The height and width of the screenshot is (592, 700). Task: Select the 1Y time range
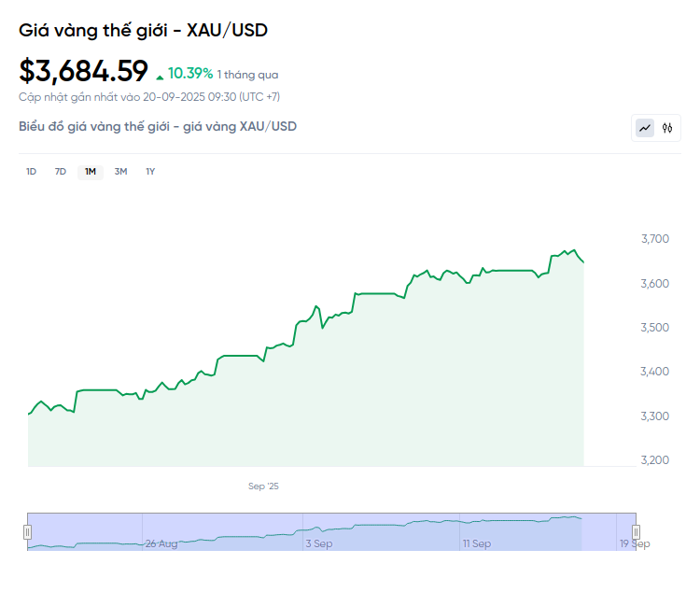[x=150, y=171]
